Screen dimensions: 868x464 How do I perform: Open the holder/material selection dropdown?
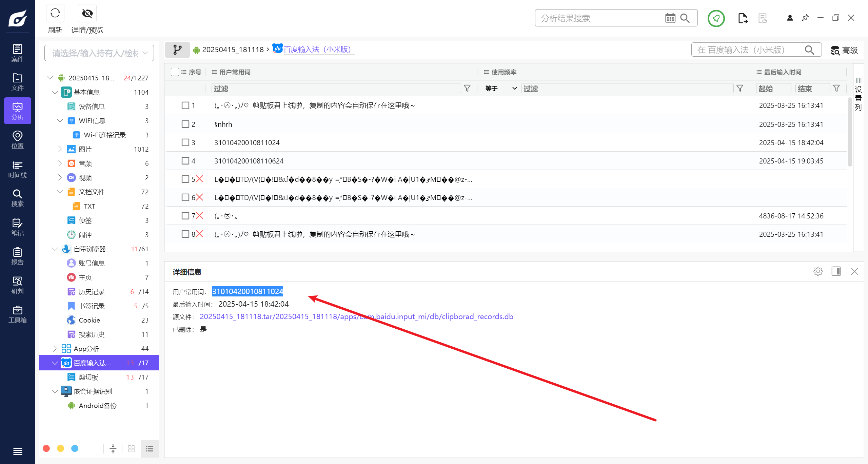(x=99, y=53)
